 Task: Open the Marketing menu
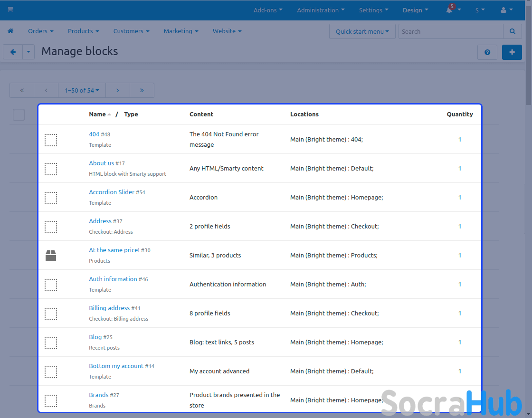point(180,31)
